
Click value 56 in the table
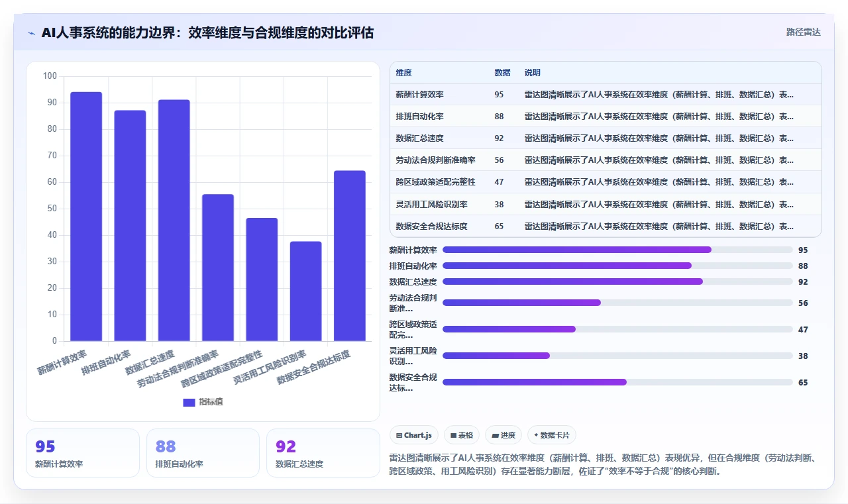[x=499, y=160]
